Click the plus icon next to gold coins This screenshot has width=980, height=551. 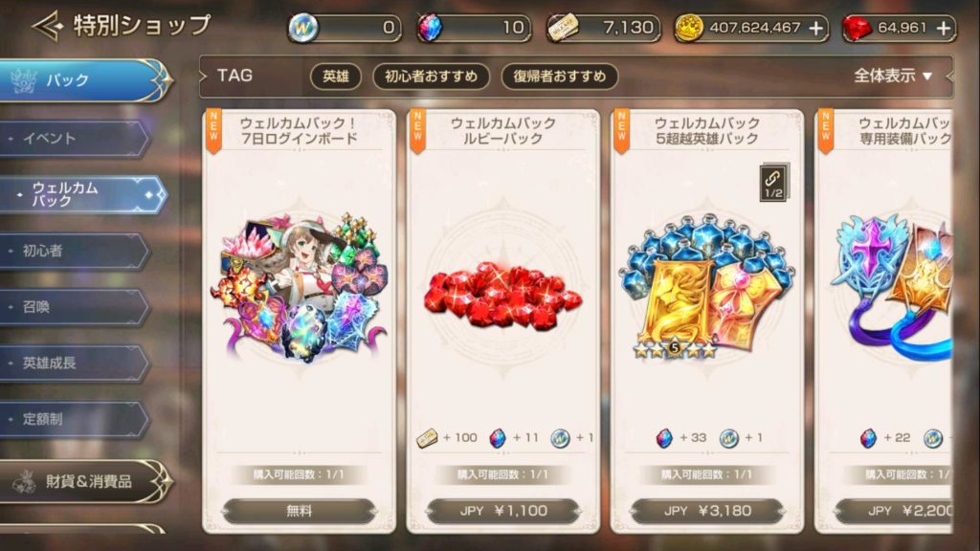coord(815,28)
